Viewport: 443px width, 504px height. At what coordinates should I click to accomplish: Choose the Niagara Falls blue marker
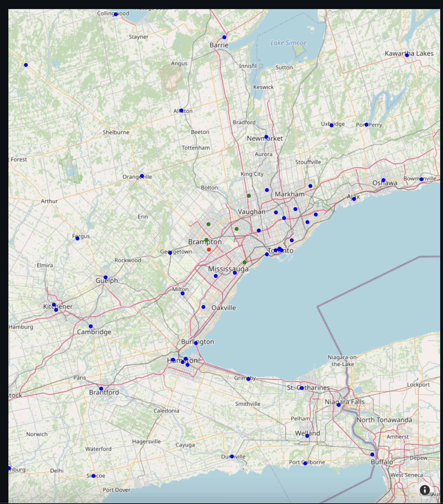pos(339,405)
